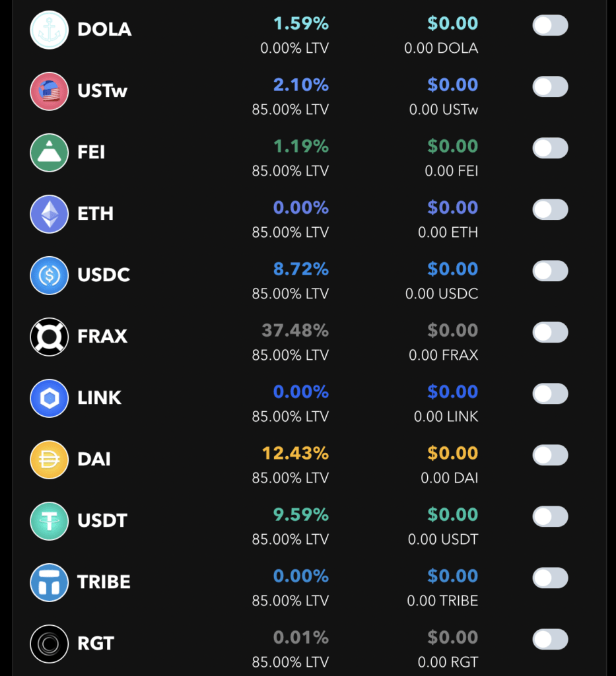Click the LINK $0.00 balance amount
This screenshot has height=676, width=616.
[452, 392]
